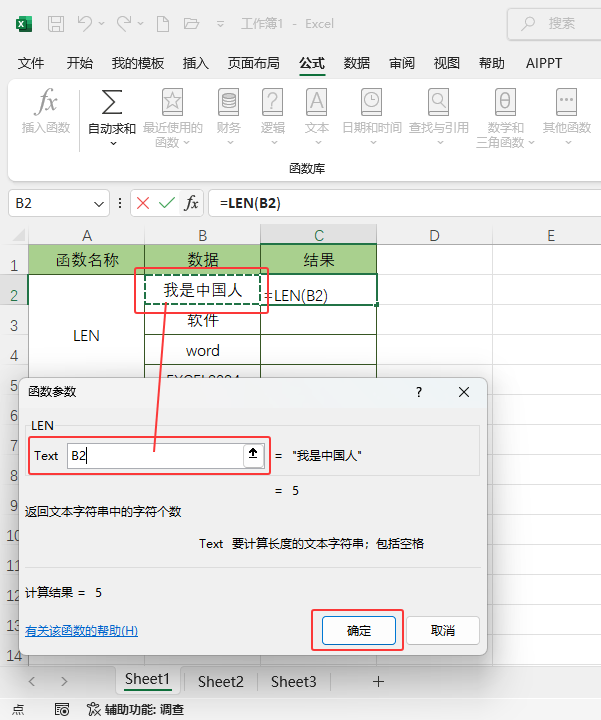Select column D header
The width and height of the screenshot is (601, 720).
pyautogui.click(x=434, y=236)
